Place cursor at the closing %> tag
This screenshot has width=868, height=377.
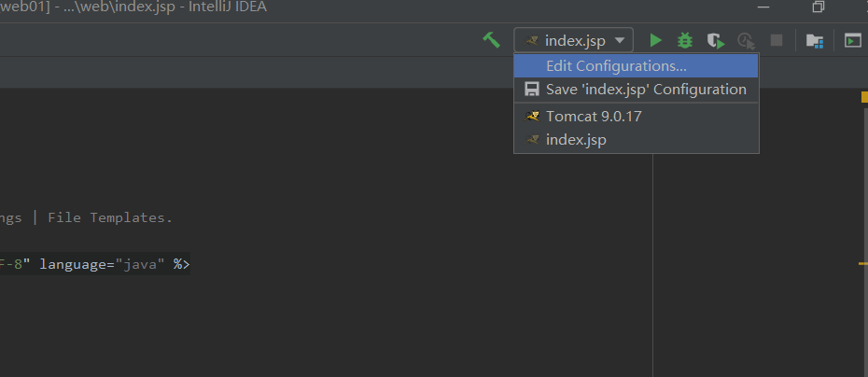tap(181, 264)
